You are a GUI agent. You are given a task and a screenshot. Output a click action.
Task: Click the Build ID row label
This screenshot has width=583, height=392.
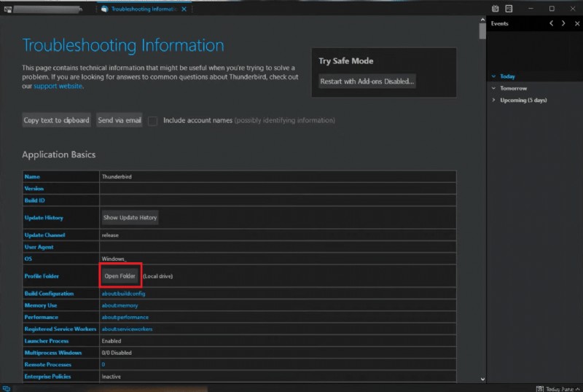point(34,200)
